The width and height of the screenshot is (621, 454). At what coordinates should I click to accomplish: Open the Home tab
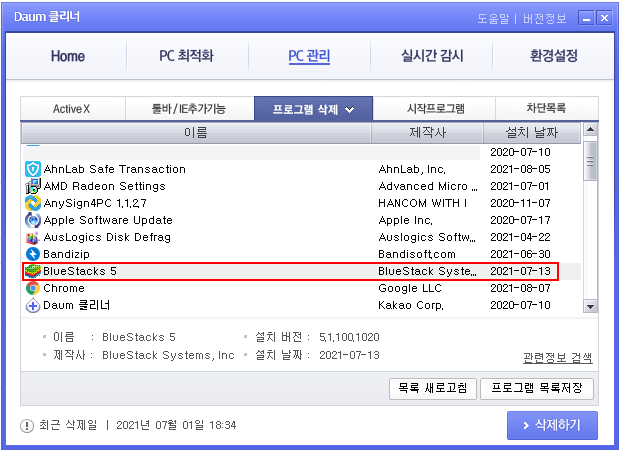pos(68,56)
